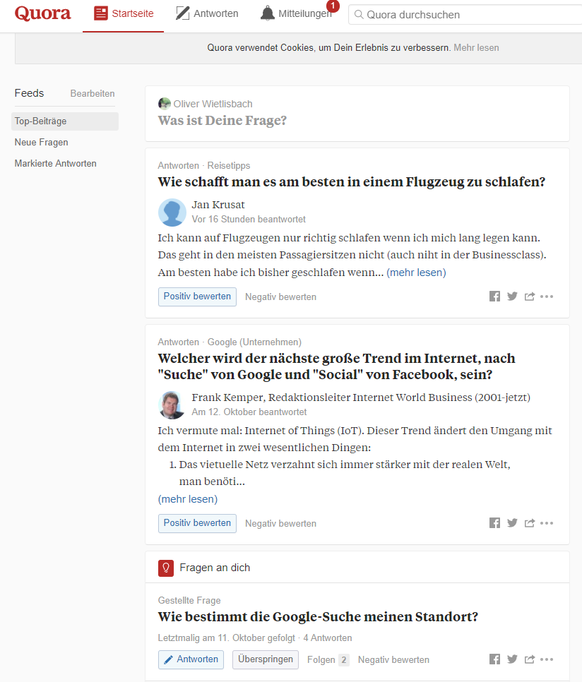Viewport: 582px width, 682px height.
Task: Open Markierte Antworten feed
Action: (x=55, y=164)
